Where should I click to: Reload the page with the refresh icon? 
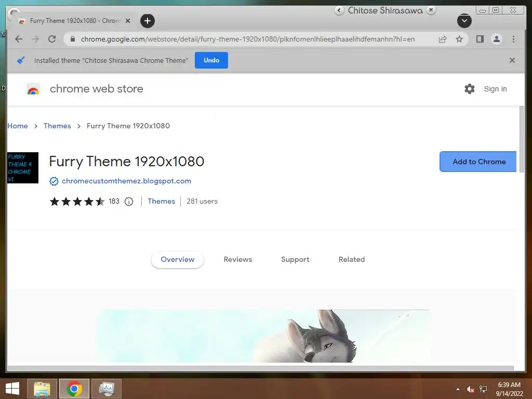click(x=52, y=39)
